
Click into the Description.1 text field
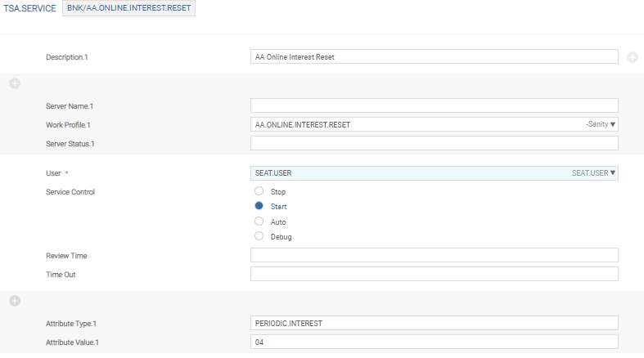tap(434, 57)
